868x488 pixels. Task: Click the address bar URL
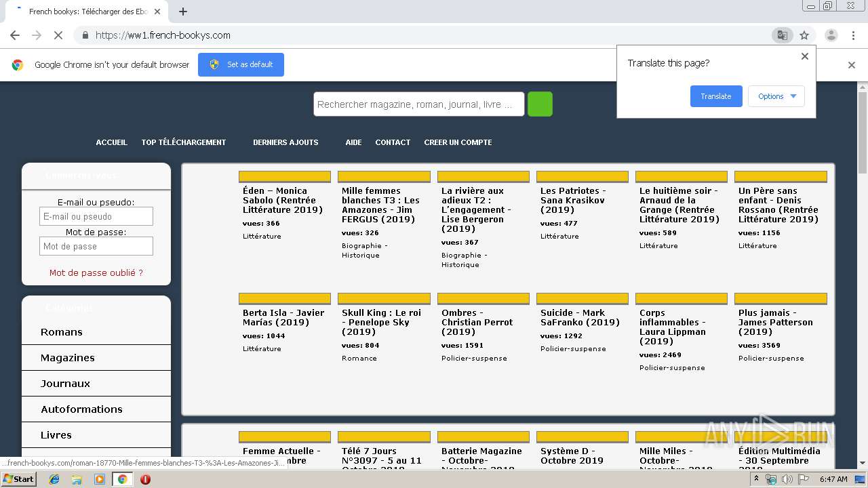[x=163, y=35]
